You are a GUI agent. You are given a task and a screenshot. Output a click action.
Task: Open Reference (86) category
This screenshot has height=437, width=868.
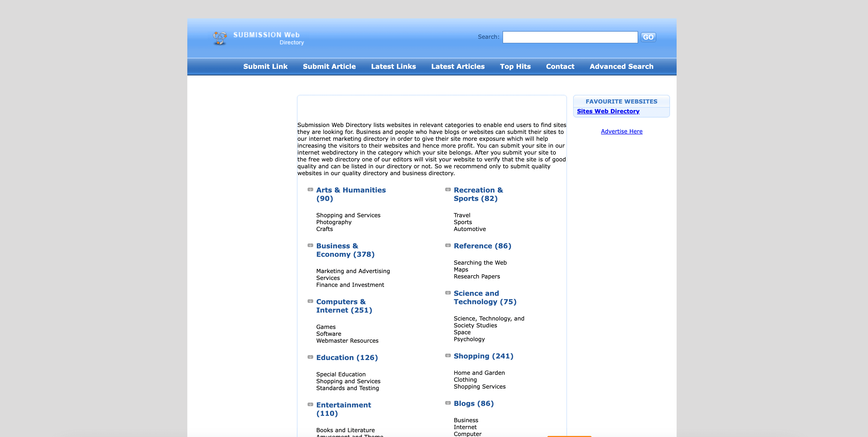pos(482,246)
